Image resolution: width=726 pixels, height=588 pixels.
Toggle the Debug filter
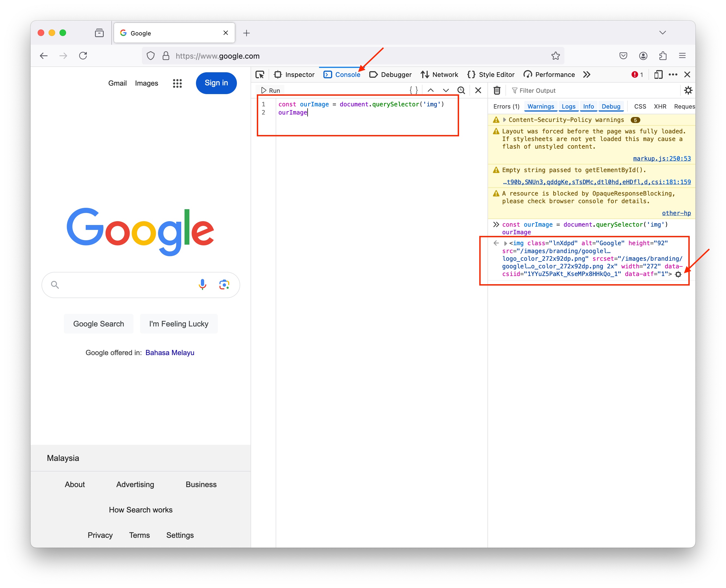point(611,106)
